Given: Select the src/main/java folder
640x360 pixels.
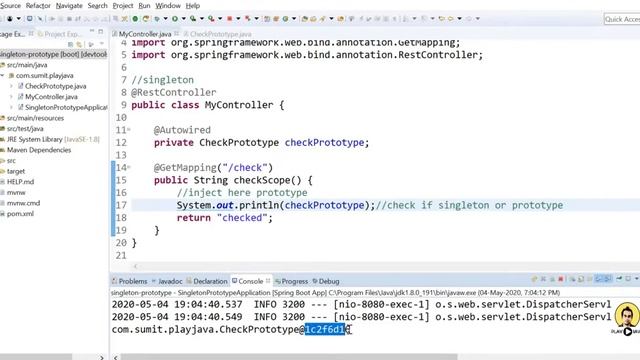Looking at the screenshot, I should (x=27, y=65).
